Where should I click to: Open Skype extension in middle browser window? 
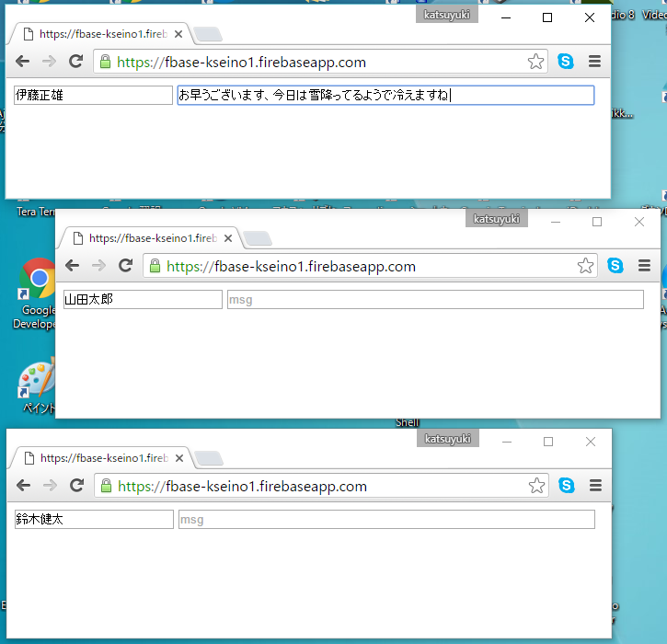coord(615,266)
